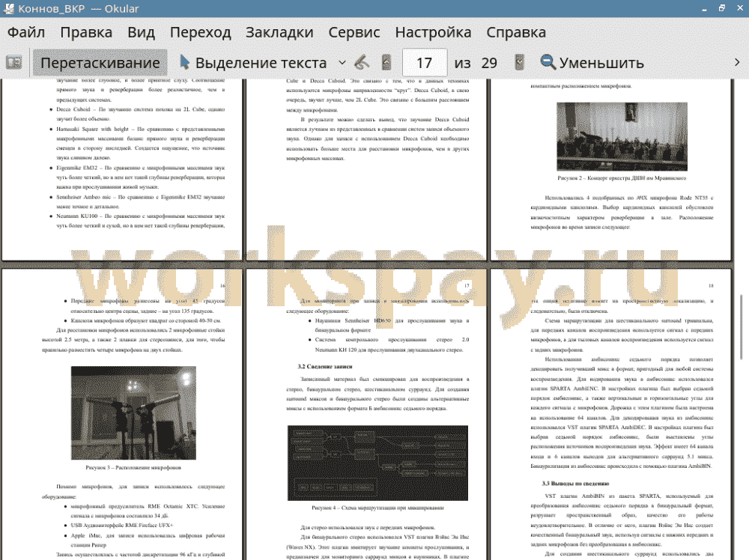Go to previous page icon
749x560 pixels.
tap(386, 63)
